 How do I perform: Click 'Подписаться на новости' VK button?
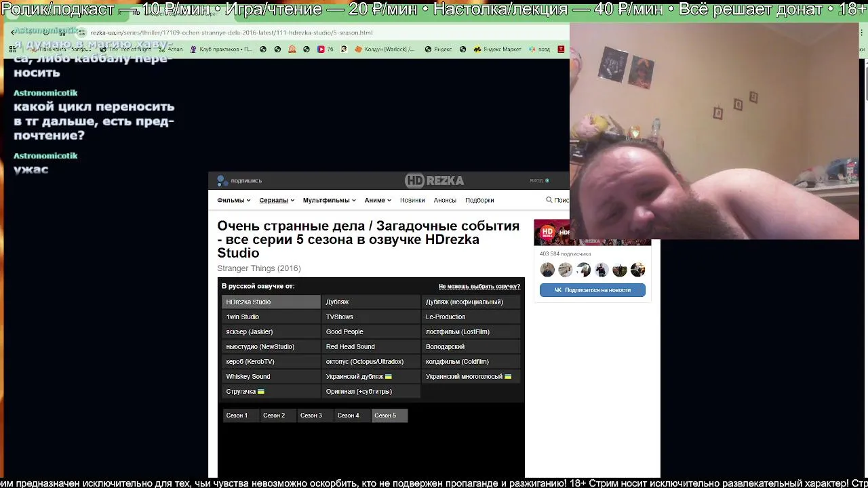point(593,290)
